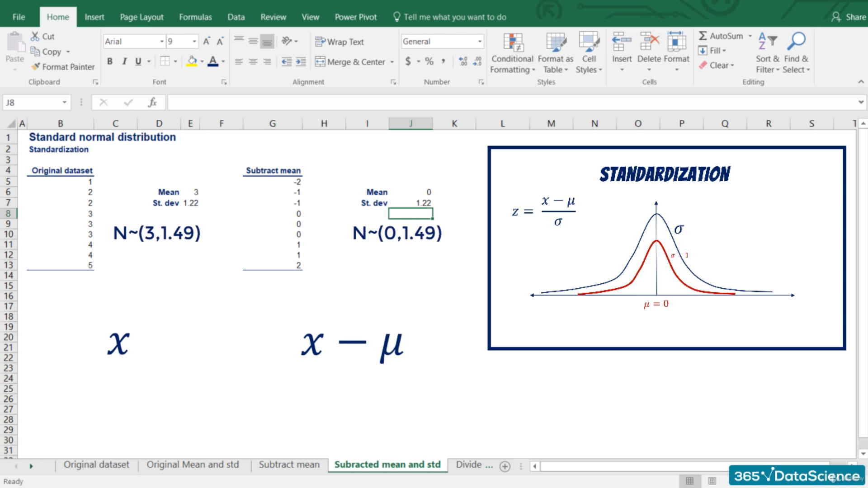Open the Arial font name dropdown
This screenshot has height=488, width=868.
click(x=161, y=42)
